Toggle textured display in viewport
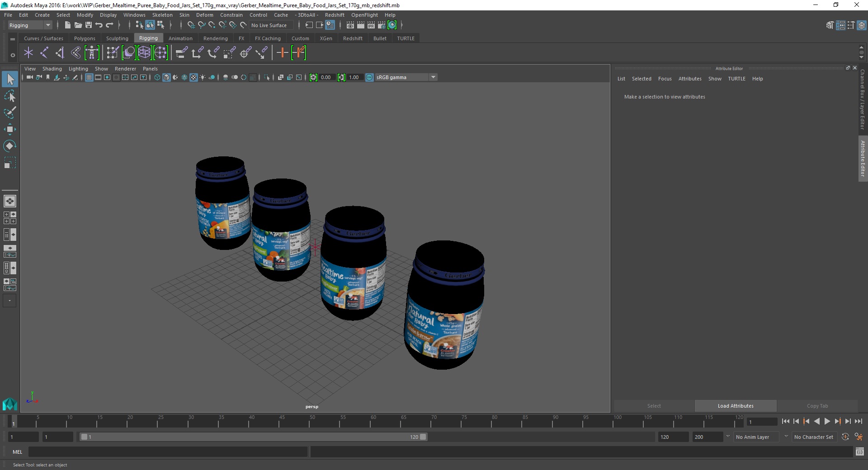Image resolution: width=868 pixels, height=470 pixels. 193,77
